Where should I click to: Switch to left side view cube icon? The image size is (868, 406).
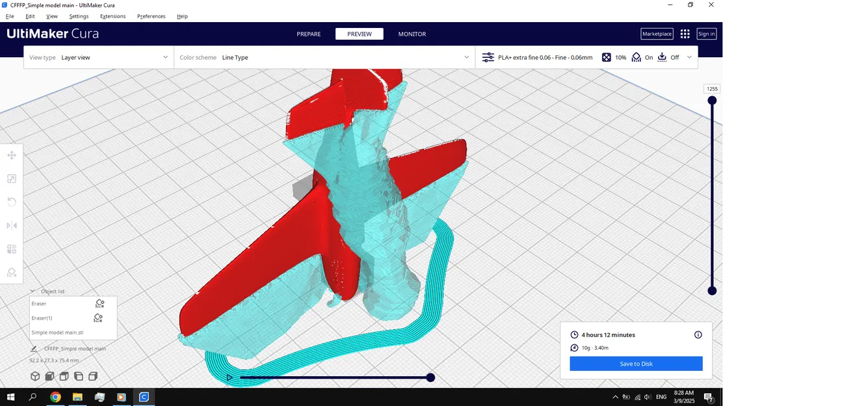[79, 376]
